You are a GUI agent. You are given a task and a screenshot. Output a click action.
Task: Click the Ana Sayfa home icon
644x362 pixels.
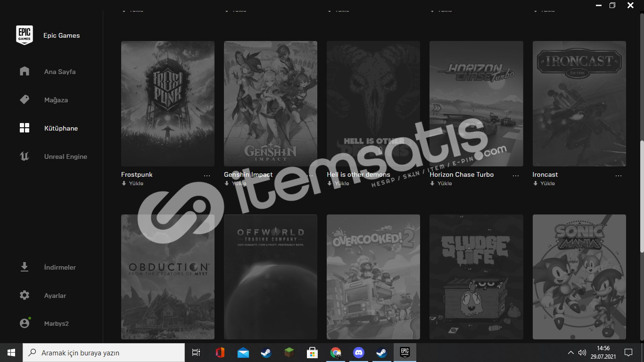tap(25, 71)
